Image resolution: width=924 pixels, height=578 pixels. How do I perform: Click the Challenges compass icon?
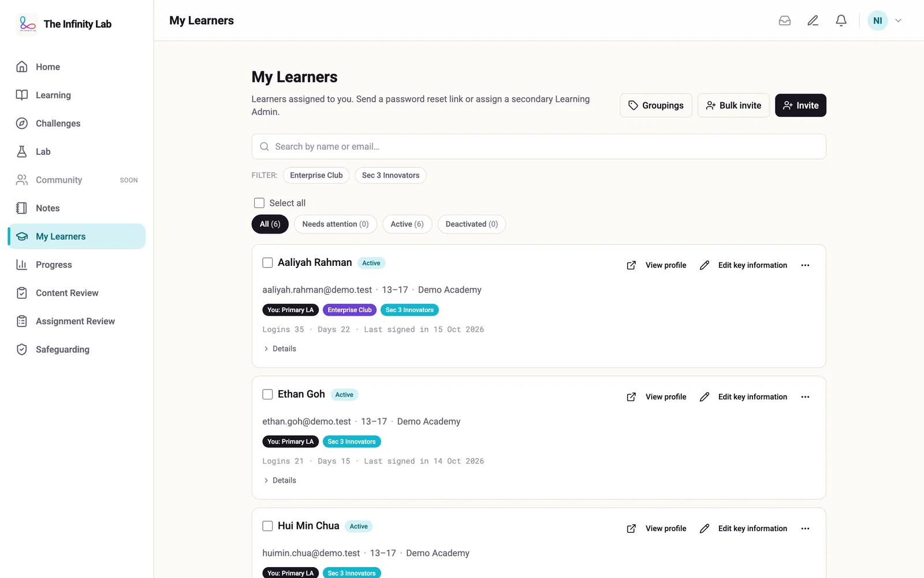pyautogui.click(x=22, y=123)
